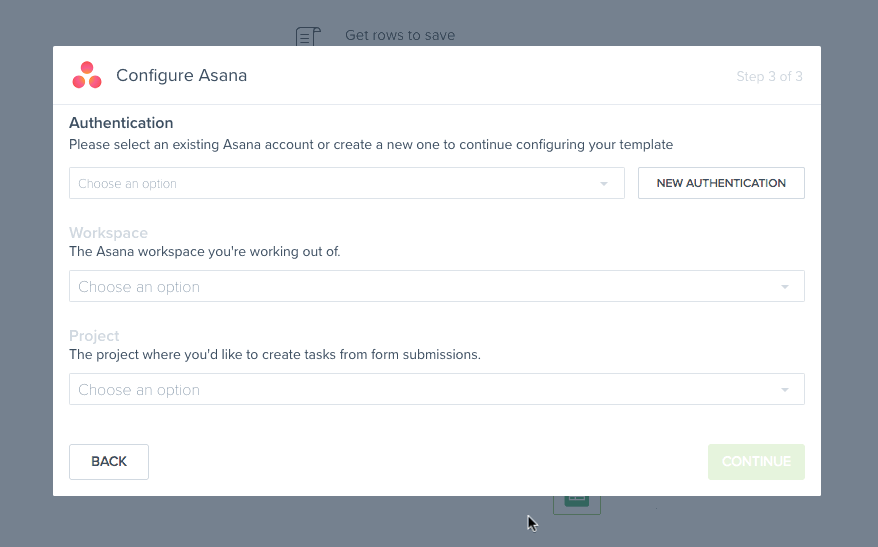The height and width of the screenshot is (547, 878).
Task: Click the Asana logo in dialog header
Action: click(x=87, y=75)
